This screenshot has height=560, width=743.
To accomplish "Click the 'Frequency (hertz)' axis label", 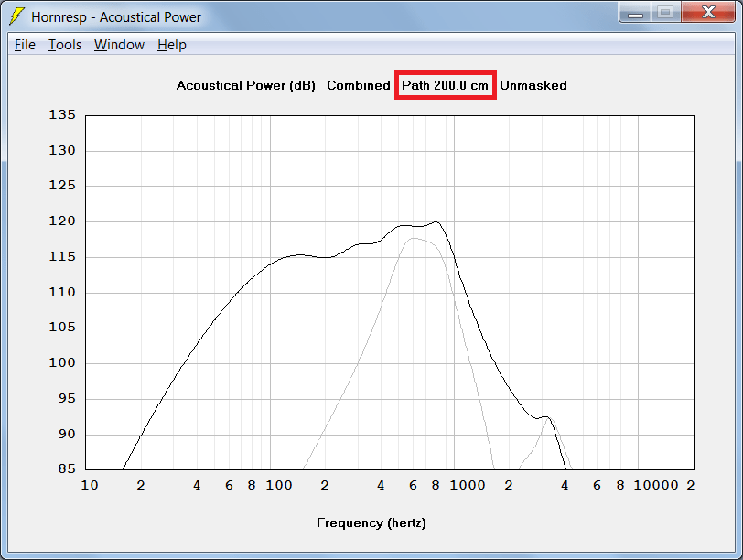I will point(371,523).
